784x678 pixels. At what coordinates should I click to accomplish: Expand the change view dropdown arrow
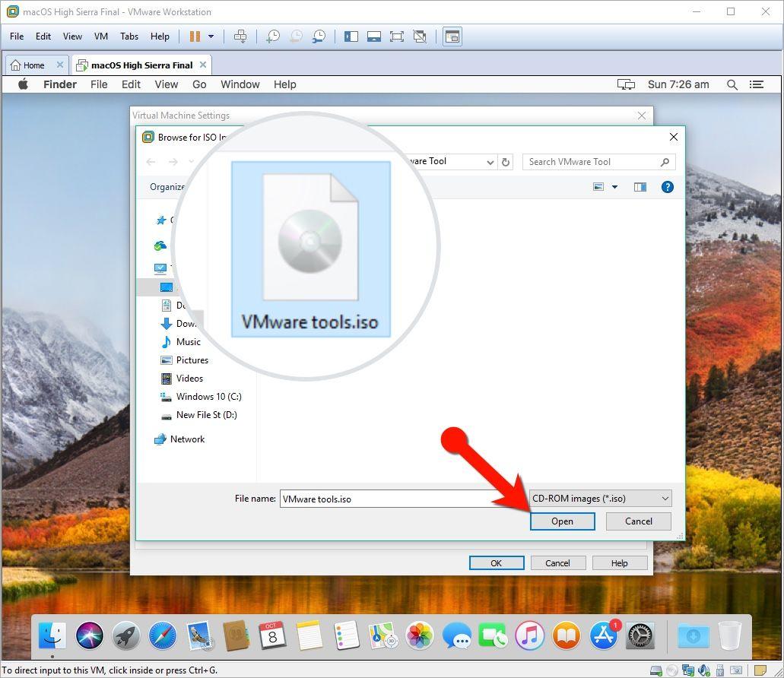click(x=614, y=187)
